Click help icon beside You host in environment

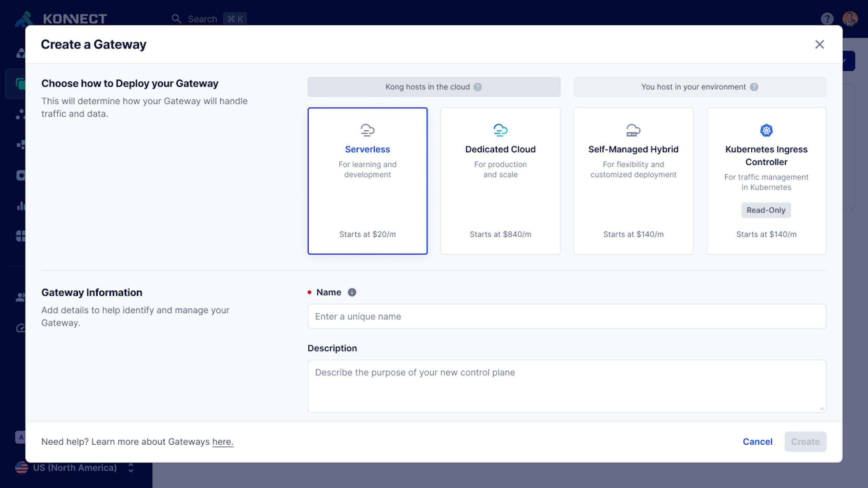click(x=754, y=87)
